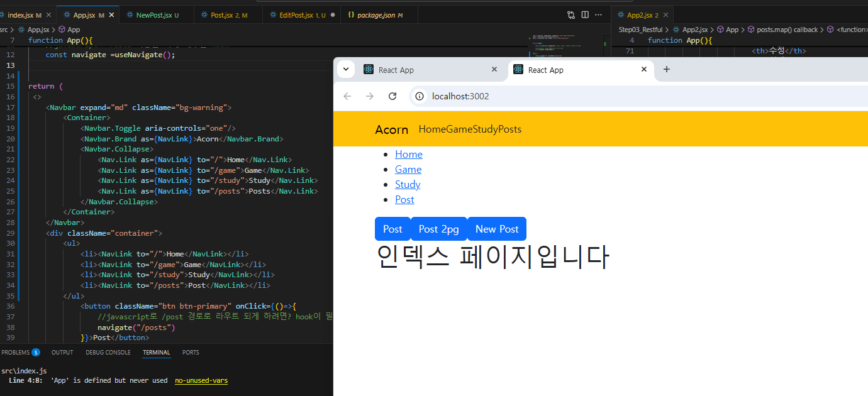The image size is (868, 396).
Task: Open changes compare icon in editor toolbar
Action: (x=571, y=15)
